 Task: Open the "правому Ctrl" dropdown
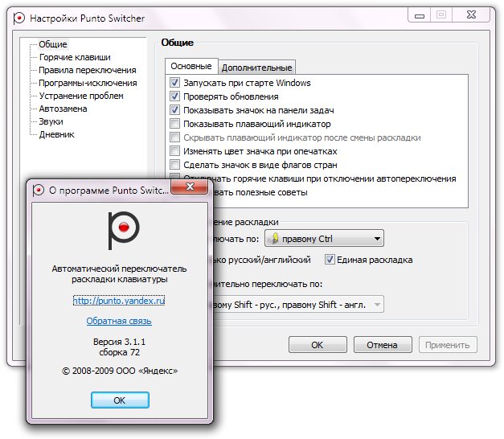pos(324,239)
